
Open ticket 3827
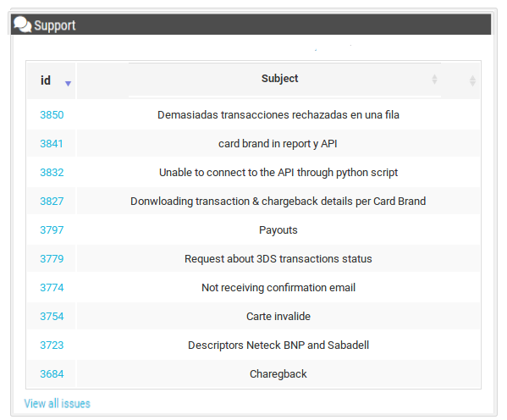pyautogui.click(x=52, y=202)
